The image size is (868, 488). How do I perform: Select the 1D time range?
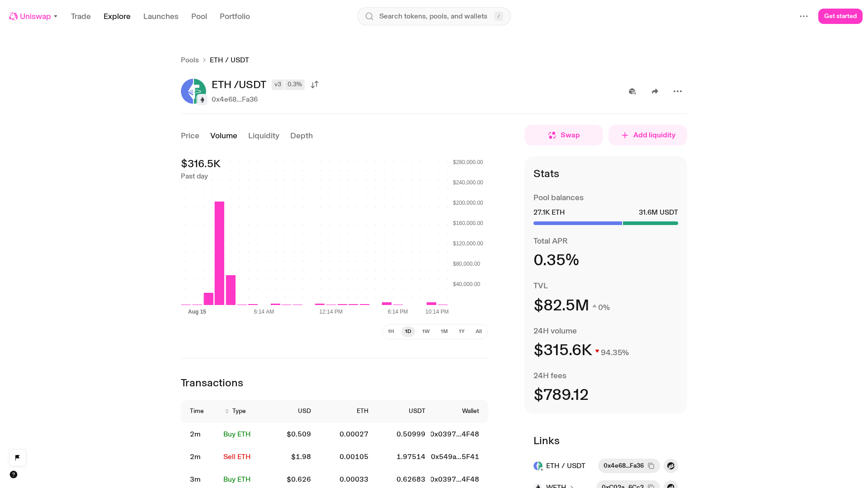(x=408, y=332)
